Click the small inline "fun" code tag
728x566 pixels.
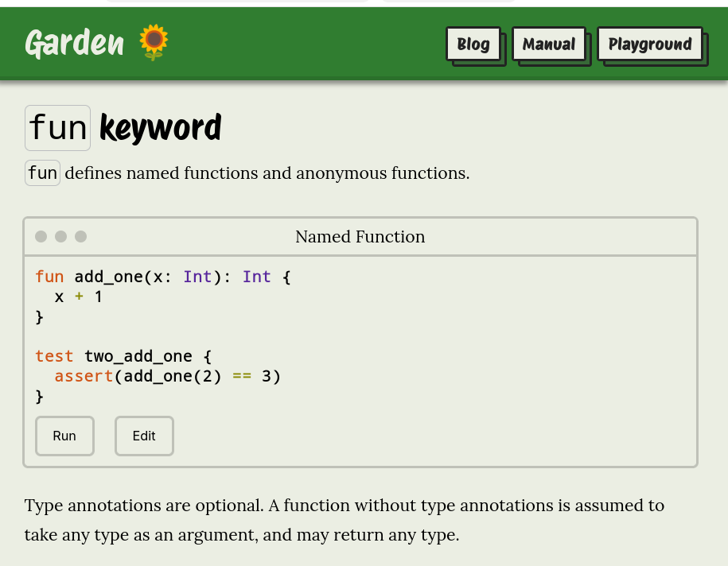42,173
